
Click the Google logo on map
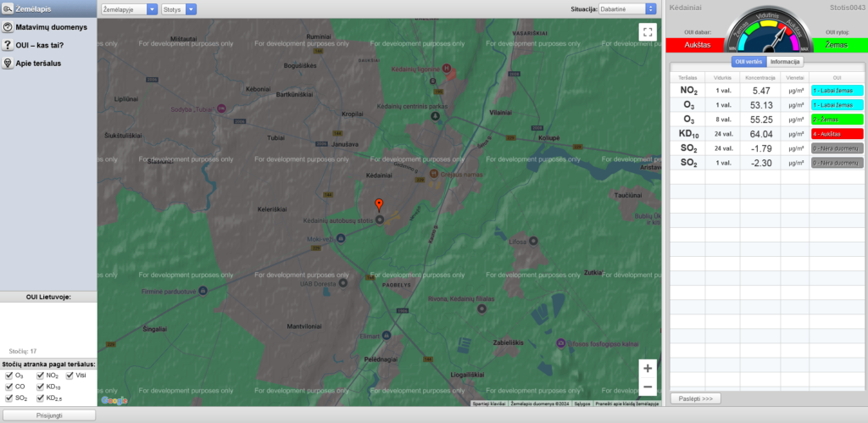coord(114,400)
